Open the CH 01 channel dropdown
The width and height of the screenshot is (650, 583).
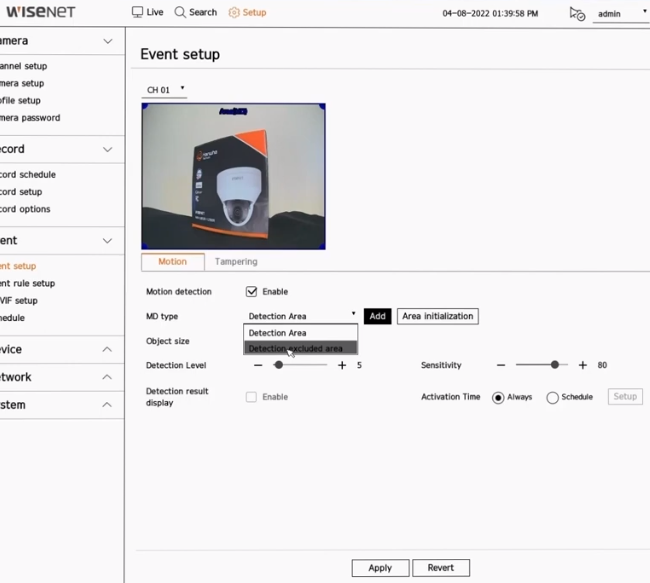point(165,90)
